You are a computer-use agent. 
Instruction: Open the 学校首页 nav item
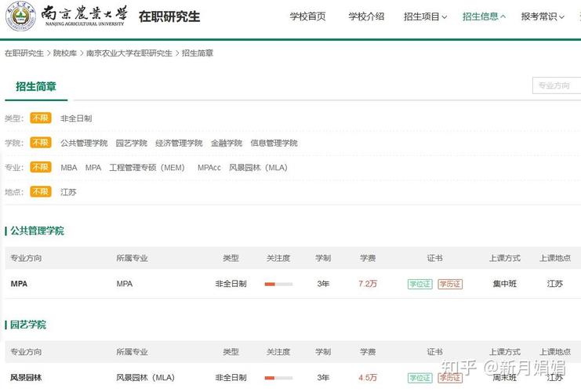point(307,16)
